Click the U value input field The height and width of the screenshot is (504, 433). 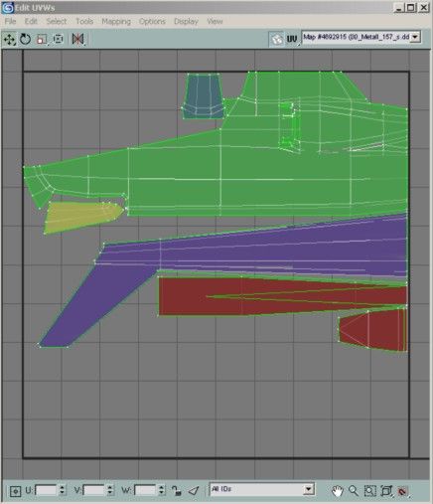click(x=47, y=490)
